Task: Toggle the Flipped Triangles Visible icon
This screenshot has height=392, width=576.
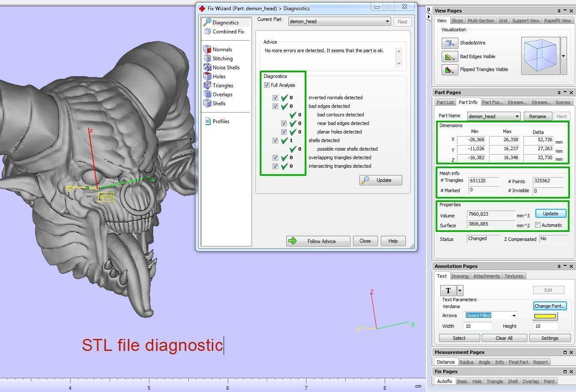Action: coord(449,69)
